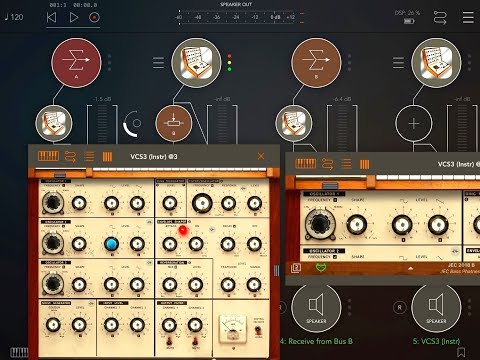Open Speaker output node above 'Receive from Bus B'
The image size is (480, 360).
[316, 307]
